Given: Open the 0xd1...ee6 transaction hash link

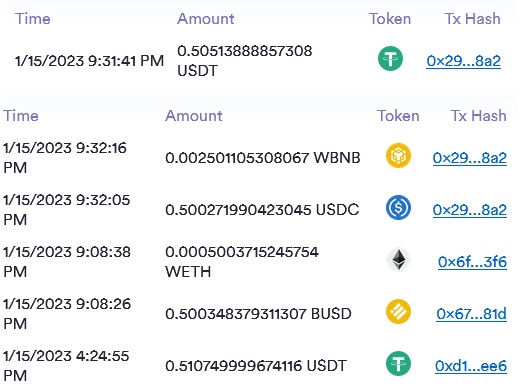Looking at the screenshot, I should click(471, 366).
